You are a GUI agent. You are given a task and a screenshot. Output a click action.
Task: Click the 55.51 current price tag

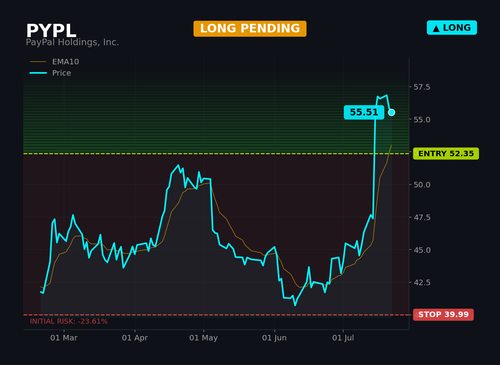[x=364, y=112]
